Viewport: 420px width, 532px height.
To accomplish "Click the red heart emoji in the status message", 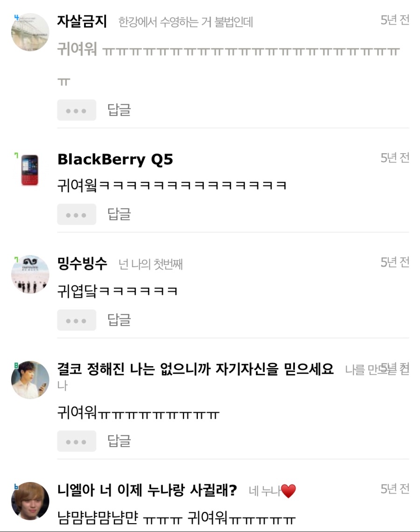I will tap(288, 491).
